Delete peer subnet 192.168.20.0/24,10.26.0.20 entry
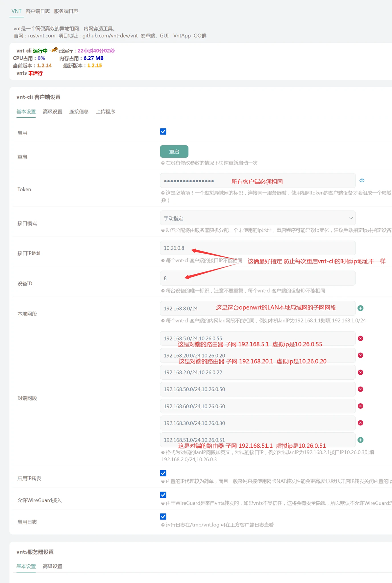 tap(360, 355)
